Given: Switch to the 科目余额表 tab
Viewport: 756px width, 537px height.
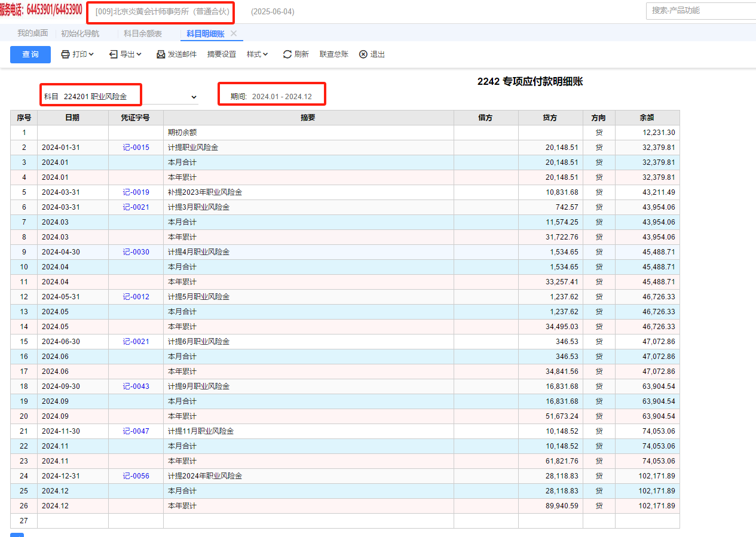Looking at the screenshot, I should pyautogui.click(x=143, y=33).
